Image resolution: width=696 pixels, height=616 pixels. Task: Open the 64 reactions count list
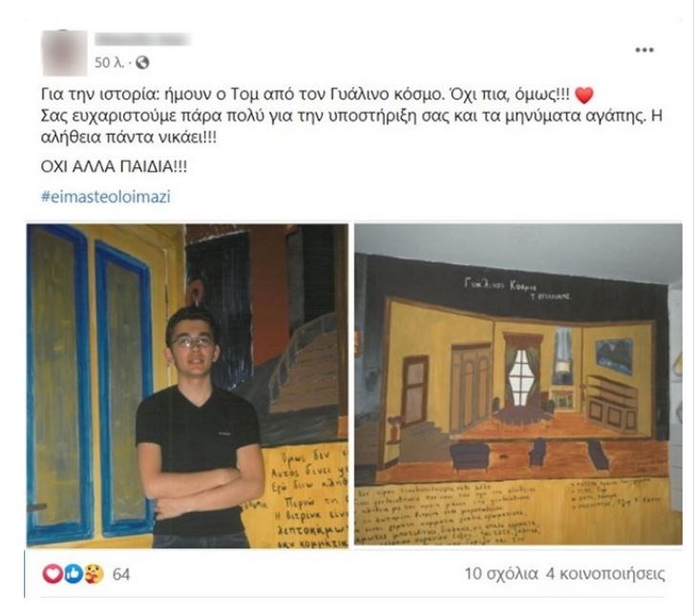tap(121, 574)
